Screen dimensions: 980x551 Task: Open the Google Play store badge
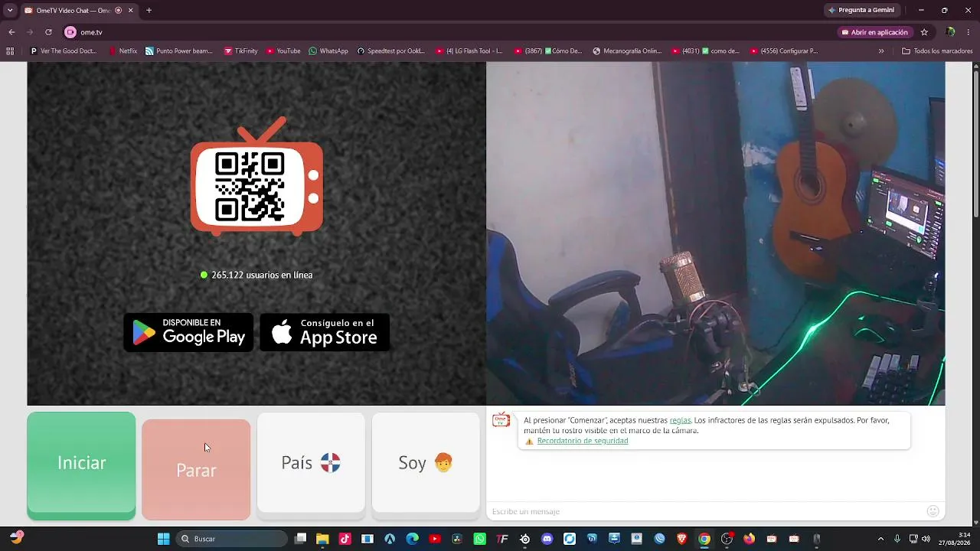[188, 332]
